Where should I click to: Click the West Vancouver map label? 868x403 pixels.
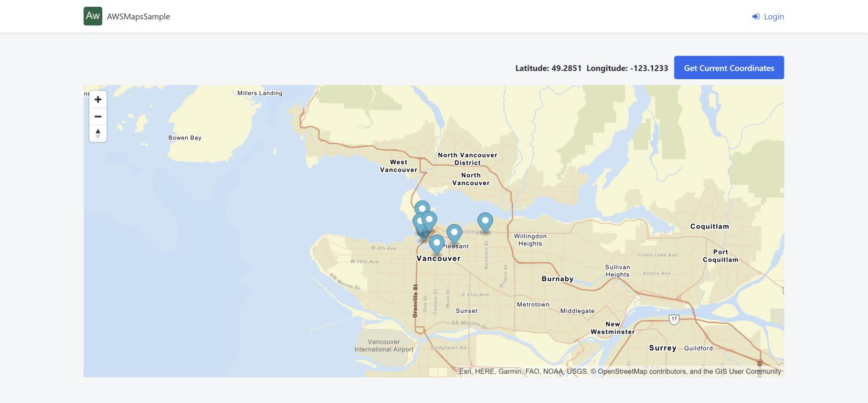[399, 166]
